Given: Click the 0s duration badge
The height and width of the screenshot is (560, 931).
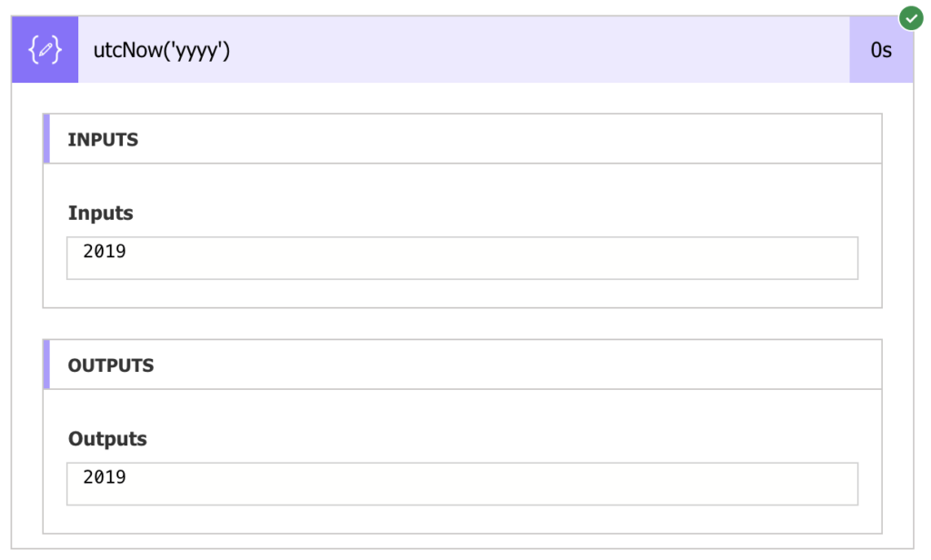Looking at the screenshot, I should click(880, 51).
